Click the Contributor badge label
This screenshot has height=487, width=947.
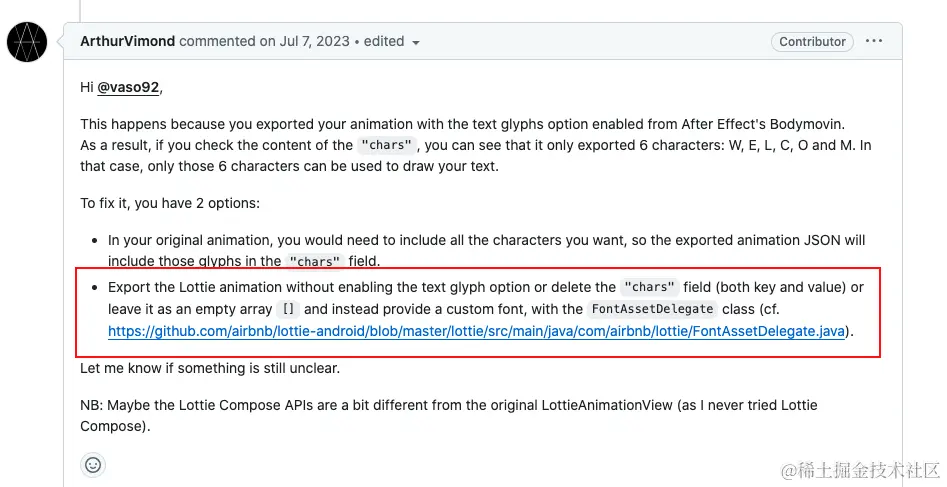812,41
